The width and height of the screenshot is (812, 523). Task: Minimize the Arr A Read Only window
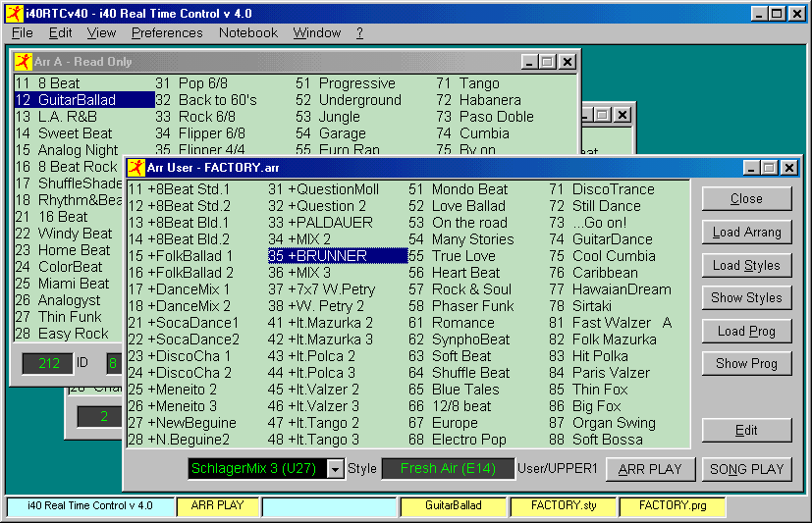[x=530, y=62]
